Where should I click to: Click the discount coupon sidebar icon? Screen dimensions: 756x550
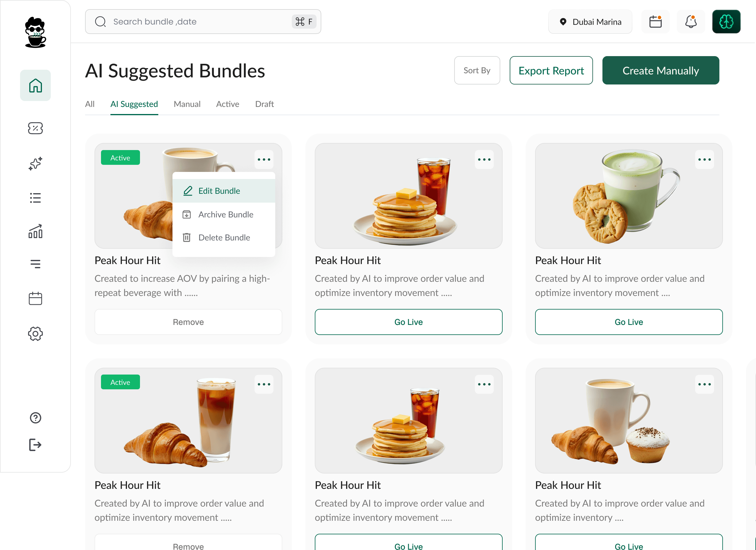tap(35, 128)
